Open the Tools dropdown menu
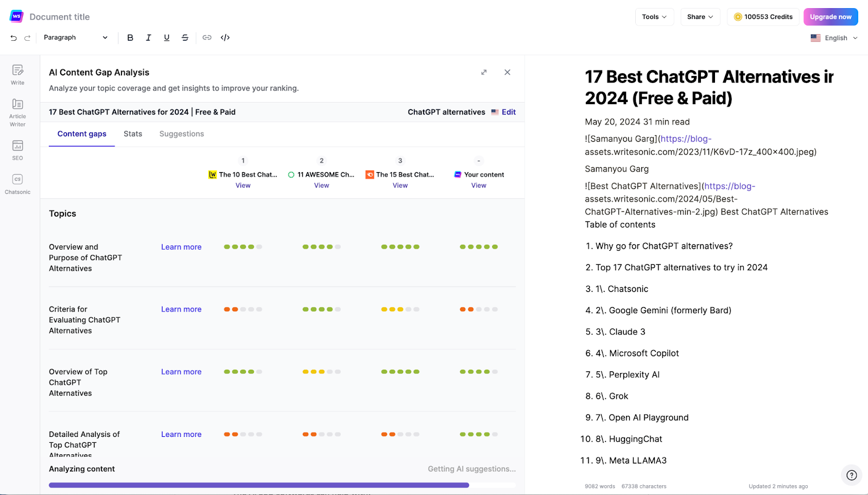 point(654,17)
